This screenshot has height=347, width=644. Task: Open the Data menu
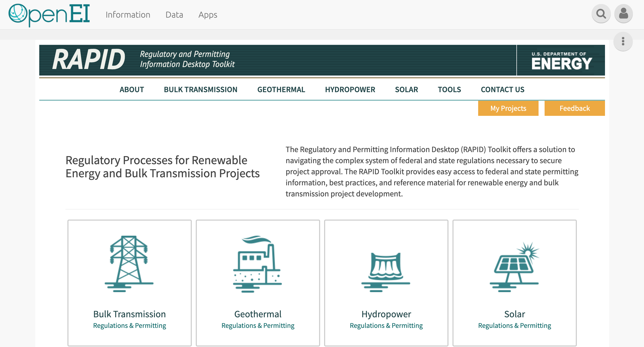[x=174, y=15]
